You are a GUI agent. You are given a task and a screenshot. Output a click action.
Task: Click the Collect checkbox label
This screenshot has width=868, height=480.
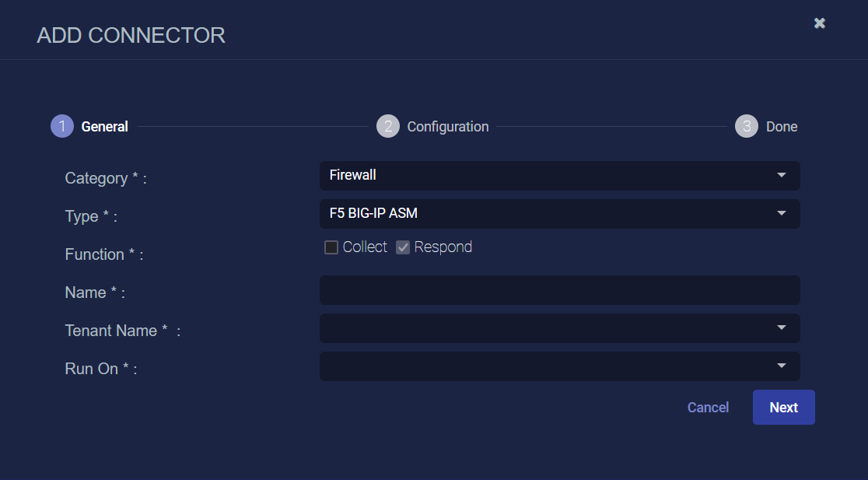(365, 247)
